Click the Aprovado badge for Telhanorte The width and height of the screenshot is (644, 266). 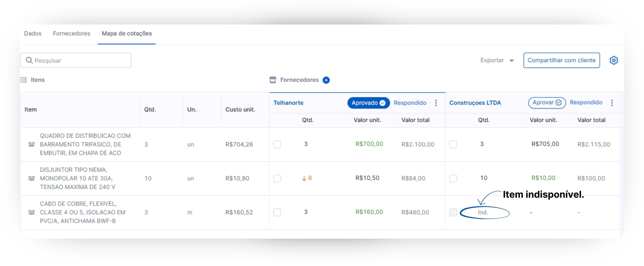368,103
